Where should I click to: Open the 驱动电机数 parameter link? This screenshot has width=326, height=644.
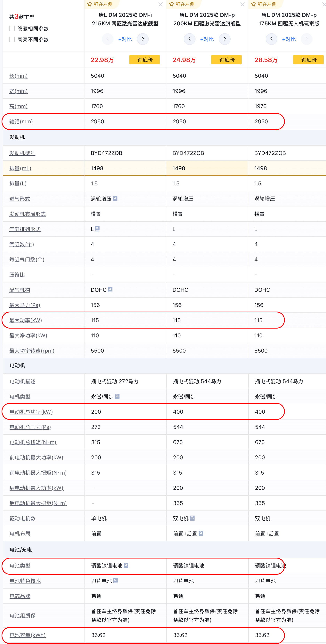point(23,518)
